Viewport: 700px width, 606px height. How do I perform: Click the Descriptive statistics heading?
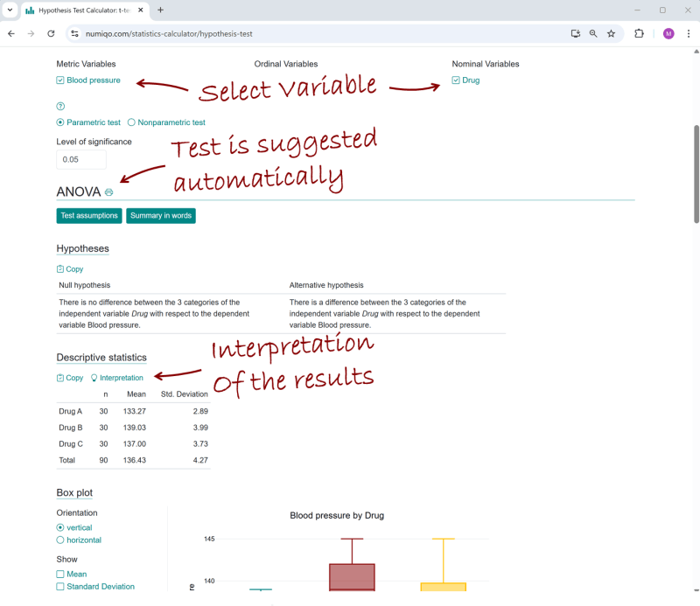pyautogui.click(x=101, y=358)
